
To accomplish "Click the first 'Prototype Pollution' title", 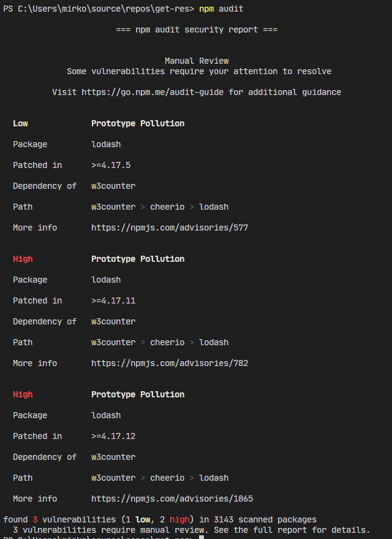I will coord(138,123).
